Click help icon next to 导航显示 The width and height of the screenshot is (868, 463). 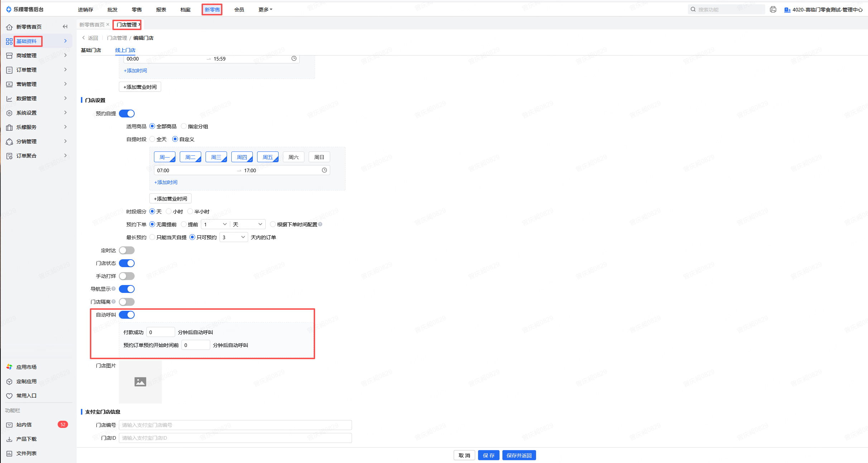[x=114, y=289]
